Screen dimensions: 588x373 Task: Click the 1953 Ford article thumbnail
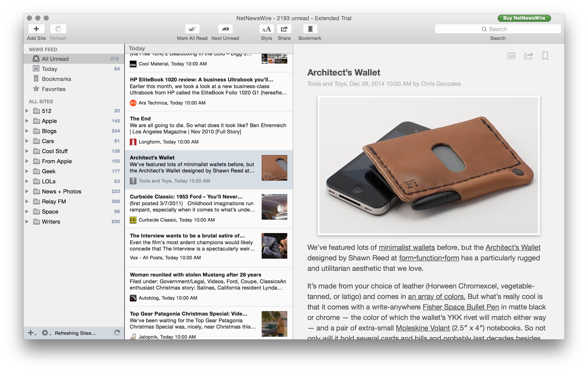pyautogui.click(x=274, y=207)
